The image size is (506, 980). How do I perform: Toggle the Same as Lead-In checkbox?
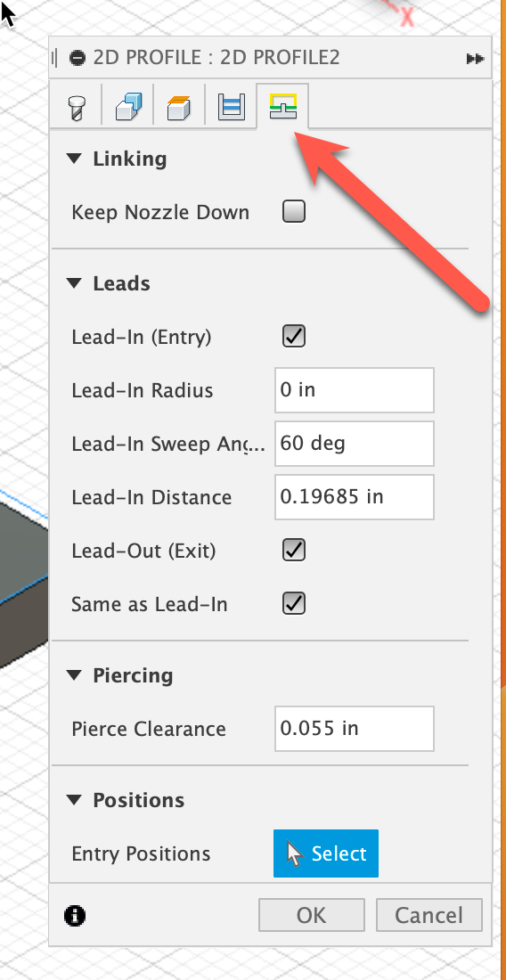(294, 604)
